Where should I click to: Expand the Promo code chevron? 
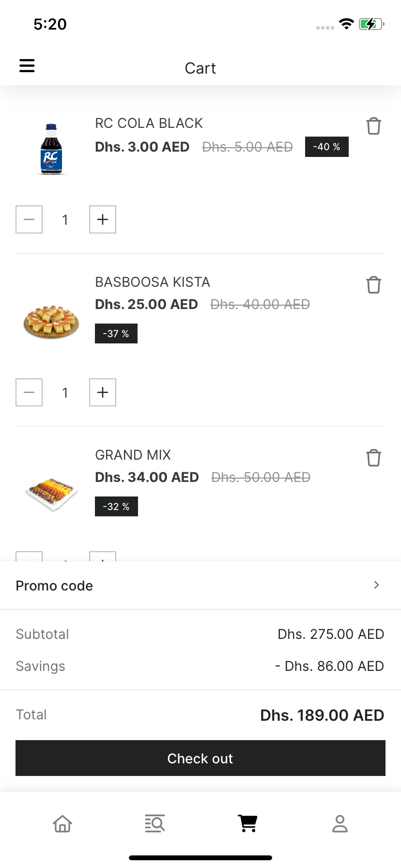click(376, 585)
